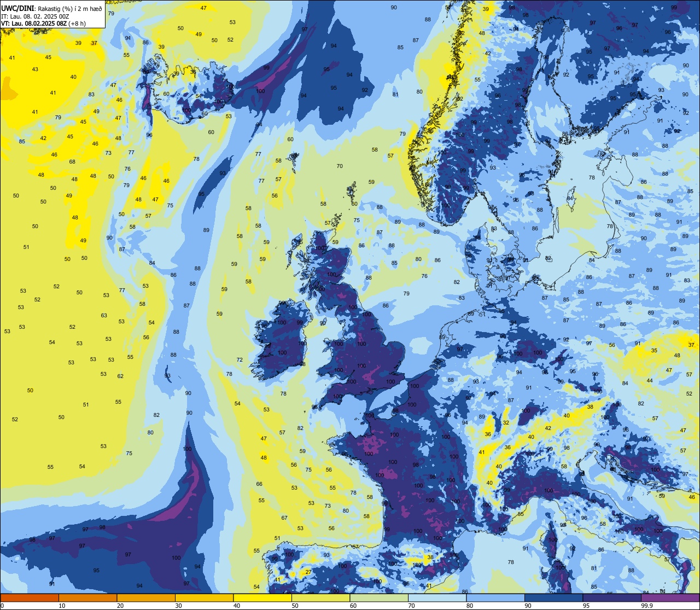Click the 95–99.9% navy legend swatch
This screenshot has height=610, width=700.
coord(612,597)
